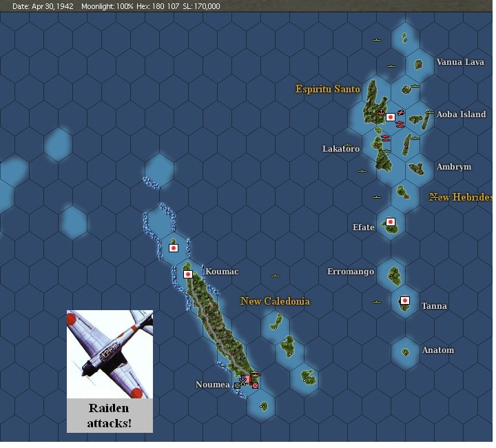The image size is (496, 448).
Task: Select the red ship icon north of Lakatoro island
Action: [x=386, y=138]
